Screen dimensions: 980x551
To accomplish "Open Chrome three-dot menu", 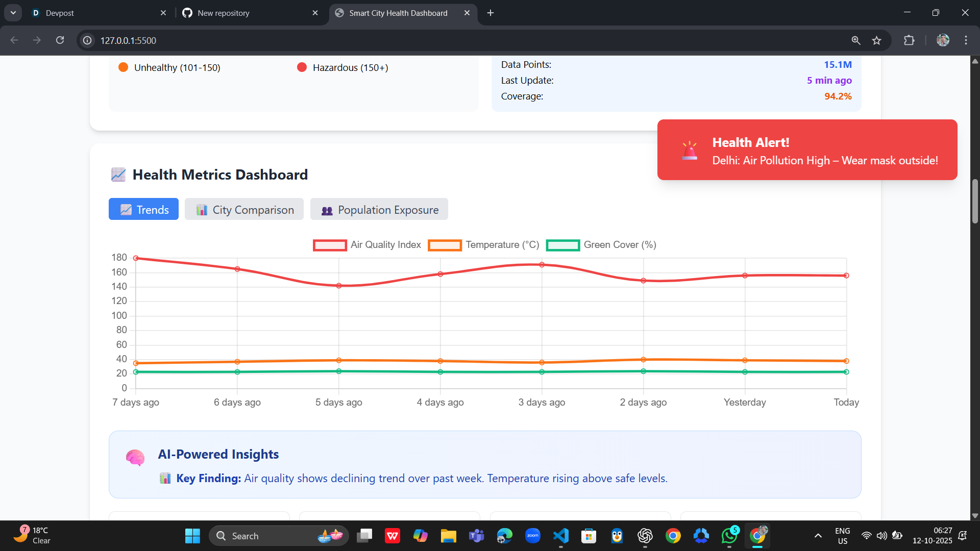I will [x=966, y=40].
